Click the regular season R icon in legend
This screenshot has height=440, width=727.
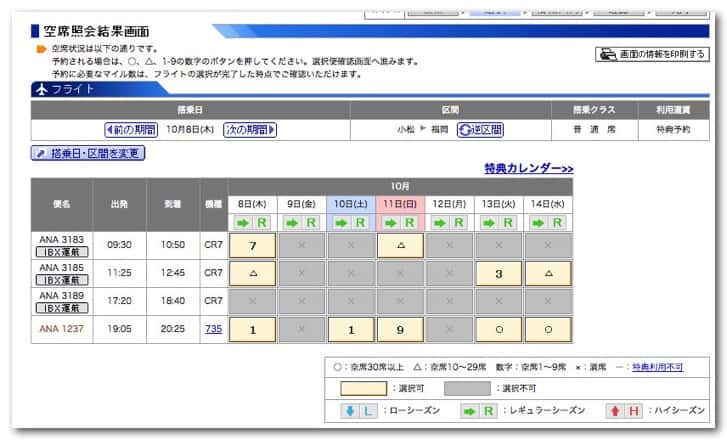pyautogui.click(x=479, y=411)
